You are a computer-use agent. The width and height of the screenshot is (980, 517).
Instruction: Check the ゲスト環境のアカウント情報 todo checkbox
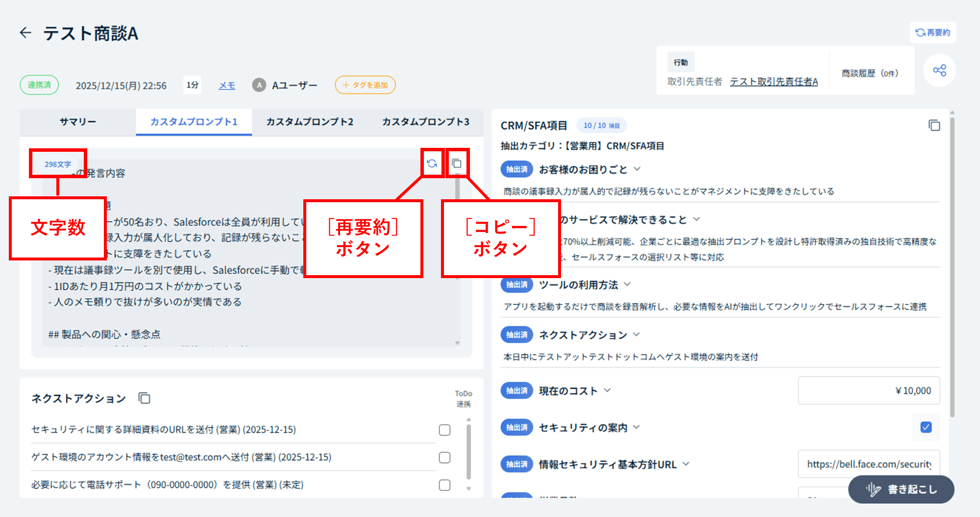(444, 457)
